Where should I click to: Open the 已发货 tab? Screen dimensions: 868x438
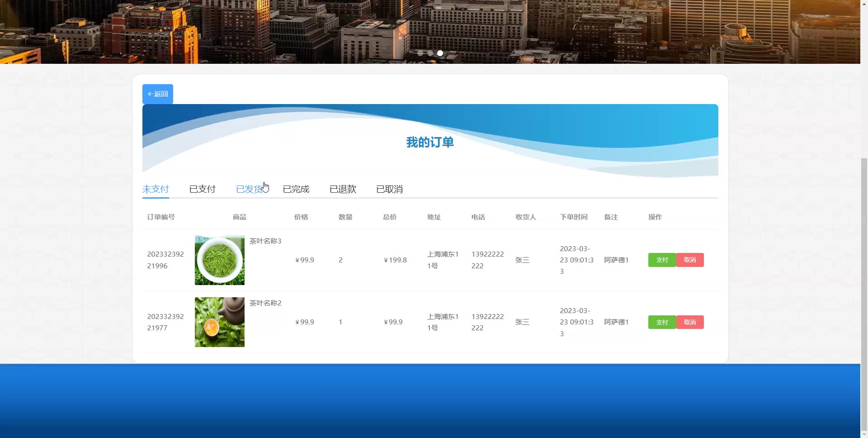coord(249,189)
